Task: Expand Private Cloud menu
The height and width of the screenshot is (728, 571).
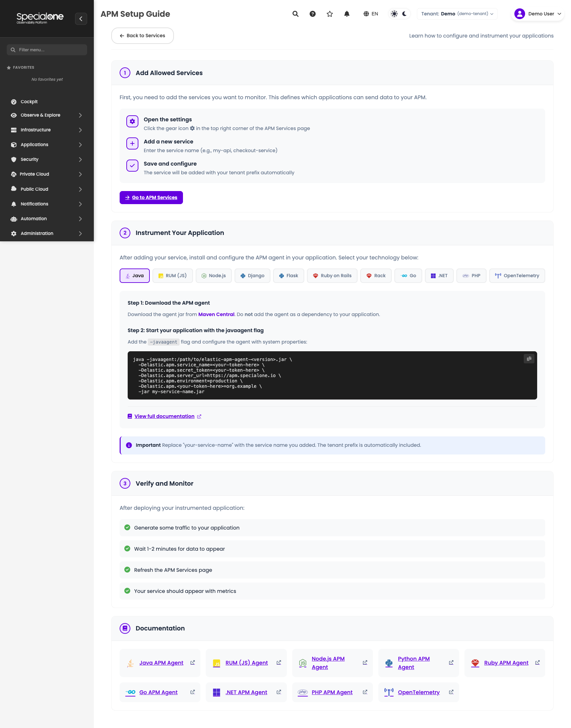Action: coord(47,174)
